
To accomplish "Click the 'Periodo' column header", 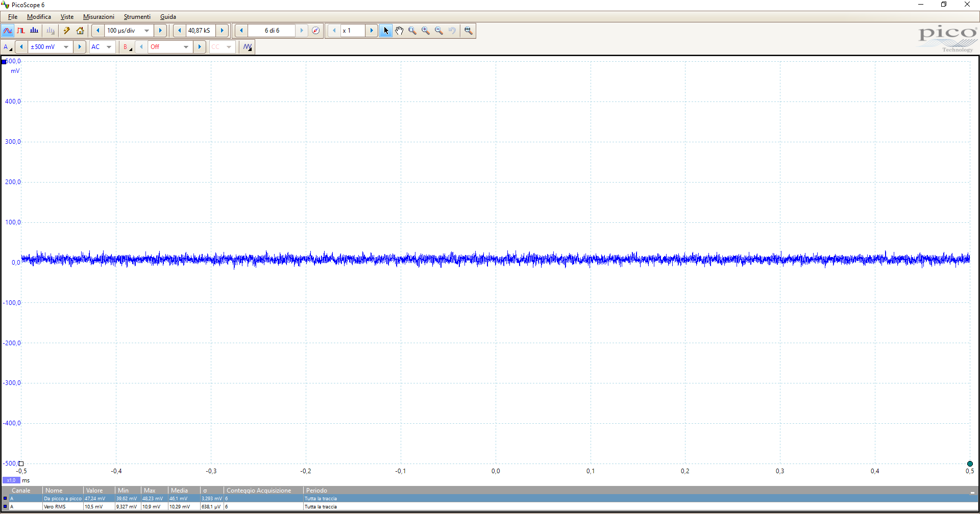I will click(316, 491).
